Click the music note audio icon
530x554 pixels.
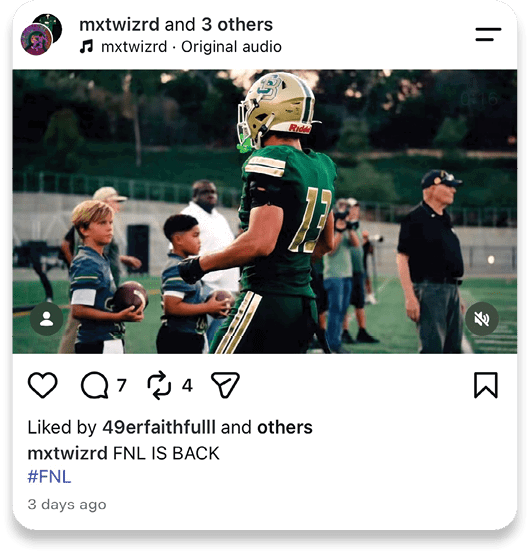pyautogui.click(x=86, y=46)
